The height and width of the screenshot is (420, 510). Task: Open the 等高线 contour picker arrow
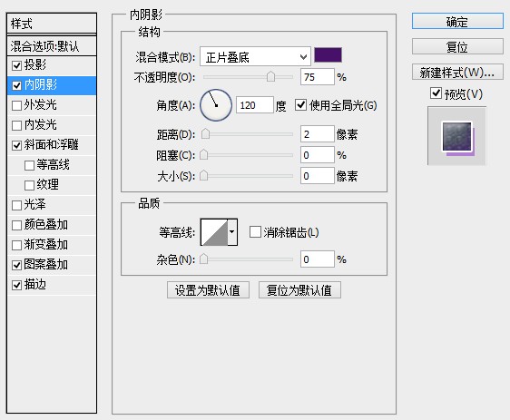[232, 232]
